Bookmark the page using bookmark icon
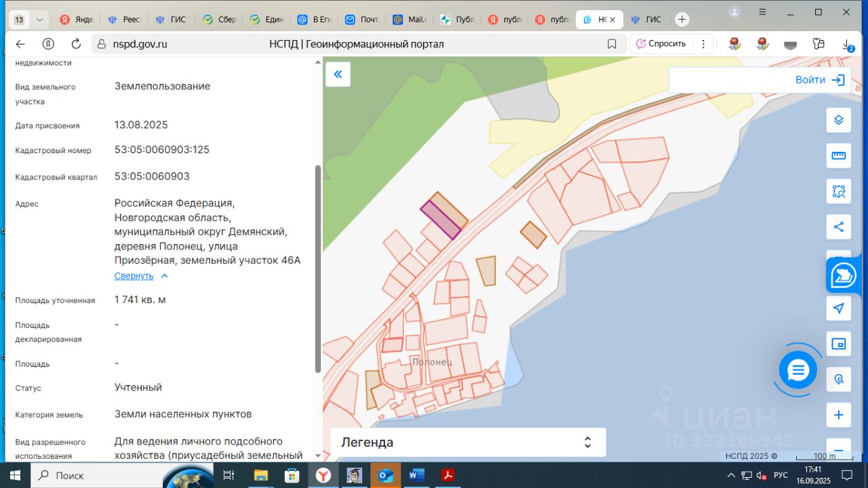This screenshot has height=488, width=868. tap(612, 44)
